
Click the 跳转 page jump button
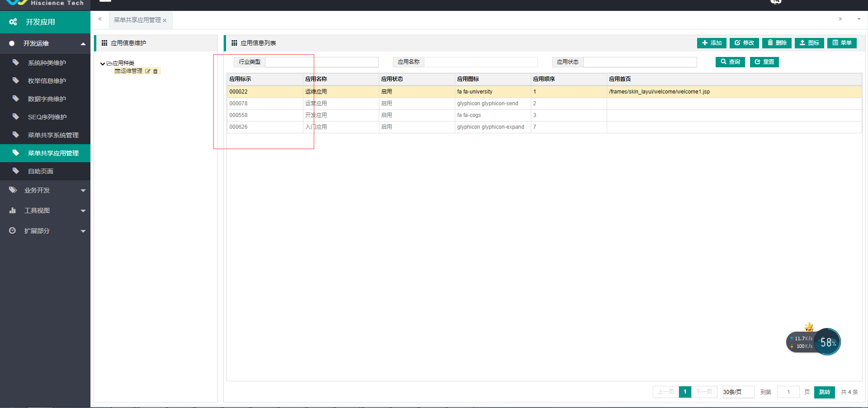click(824, 392)
